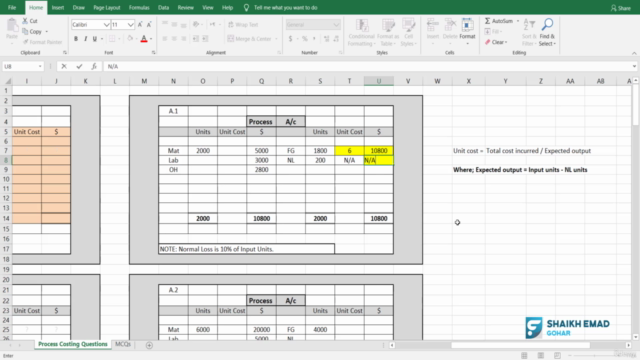Switch to the Formulas tab
Image resolution: width=640 pixels, height=360 pixels.
[x=139, y=7]
